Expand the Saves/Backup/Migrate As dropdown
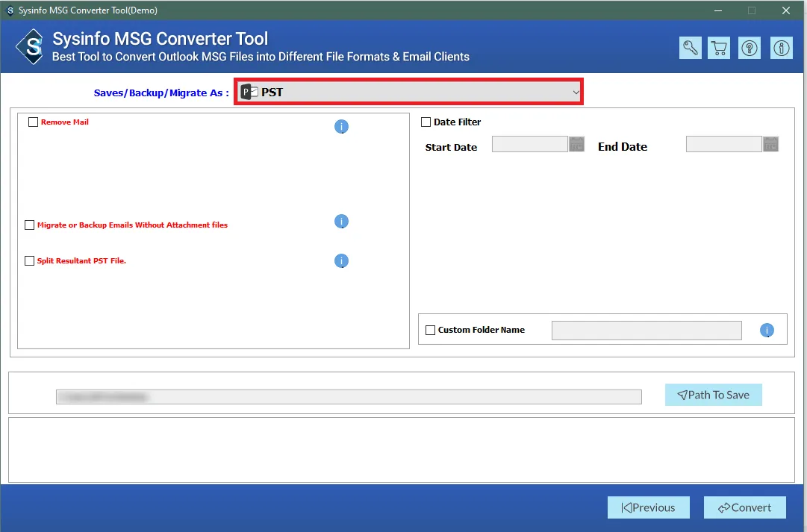This screenshot has height=532, width=807. (408, 92)
